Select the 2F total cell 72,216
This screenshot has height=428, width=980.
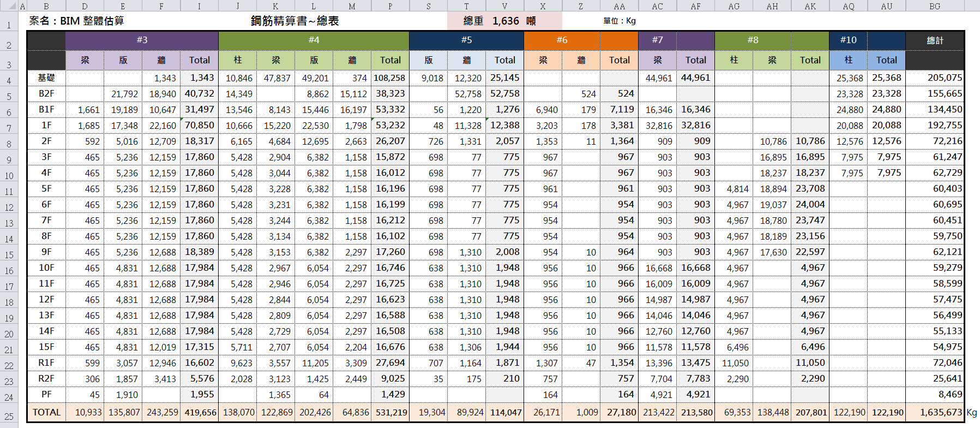click(x=935, y=141)
